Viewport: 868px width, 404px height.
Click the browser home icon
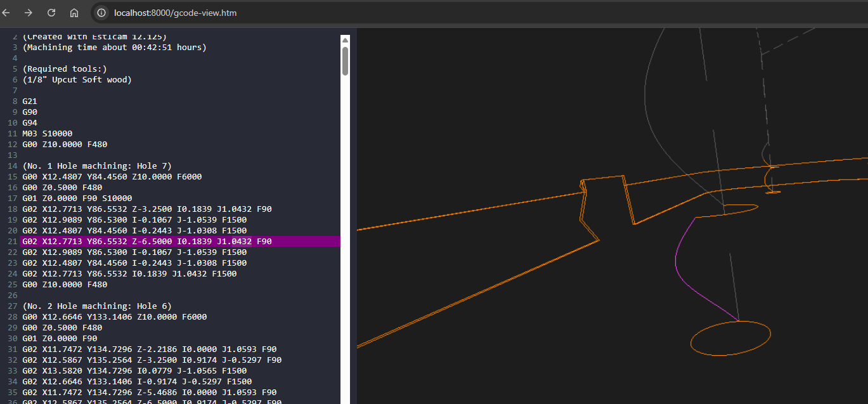tap(74, 13)
